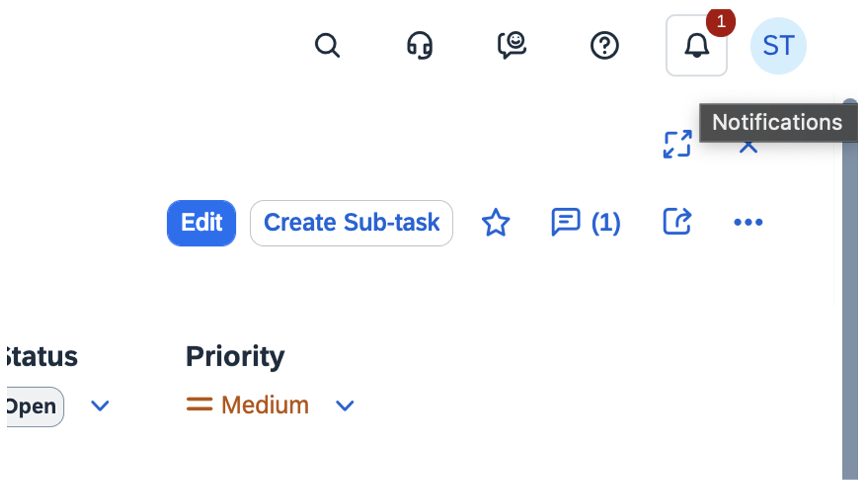Open the headset support icon
868x486 pixels.
pos(419,45)
